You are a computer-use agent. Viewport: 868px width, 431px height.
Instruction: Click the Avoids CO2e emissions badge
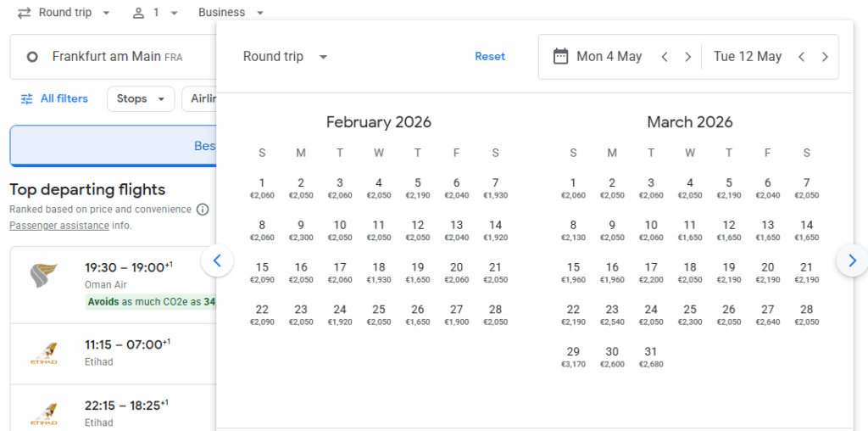click(151, 302)
